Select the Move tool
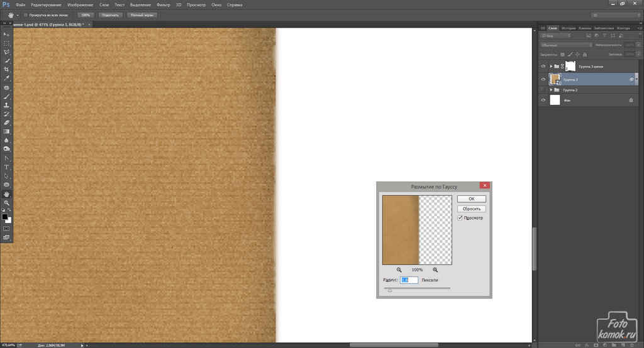Viewport: 644px width, 348px height. click(x=7, y=34)
